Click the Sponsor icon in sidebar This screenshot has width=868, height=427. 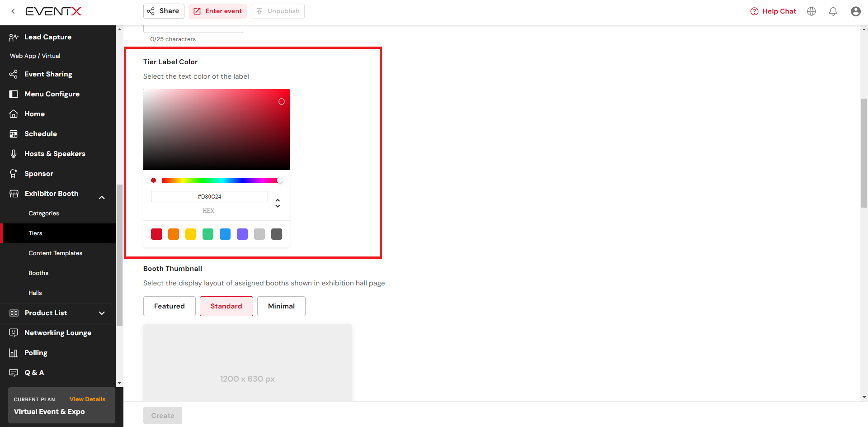click(x=14, y=174)
